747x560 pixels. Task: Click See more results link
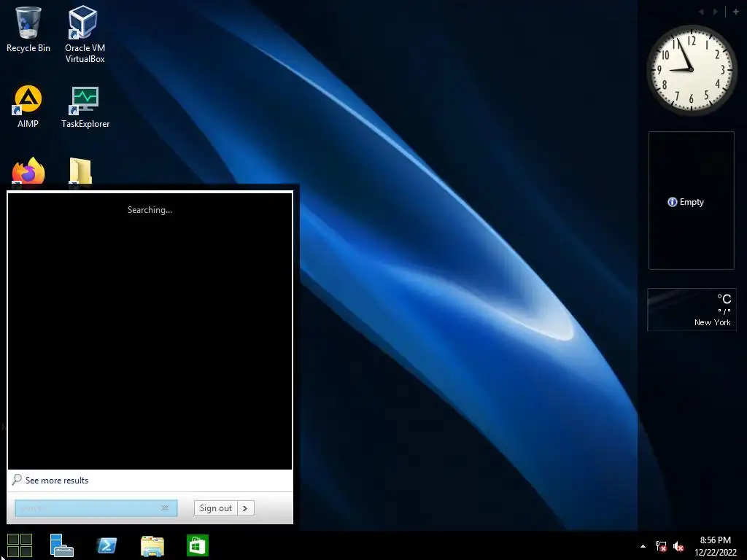(x=57, y=481)
